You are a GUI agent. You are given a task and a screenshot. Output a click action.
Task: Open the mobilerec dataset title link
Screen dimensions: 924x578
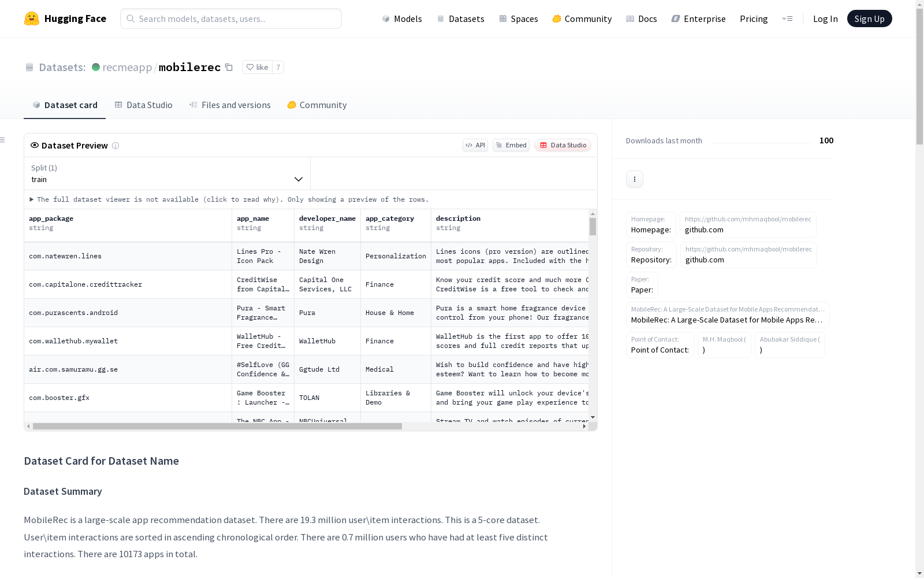coord(189,67)
